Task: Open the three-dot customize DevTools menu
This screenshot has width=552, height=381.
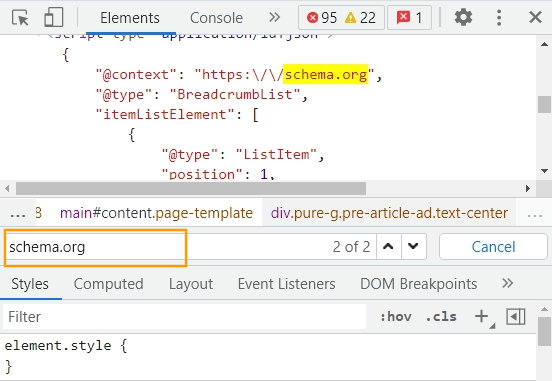Action: [x=499, y=17]
